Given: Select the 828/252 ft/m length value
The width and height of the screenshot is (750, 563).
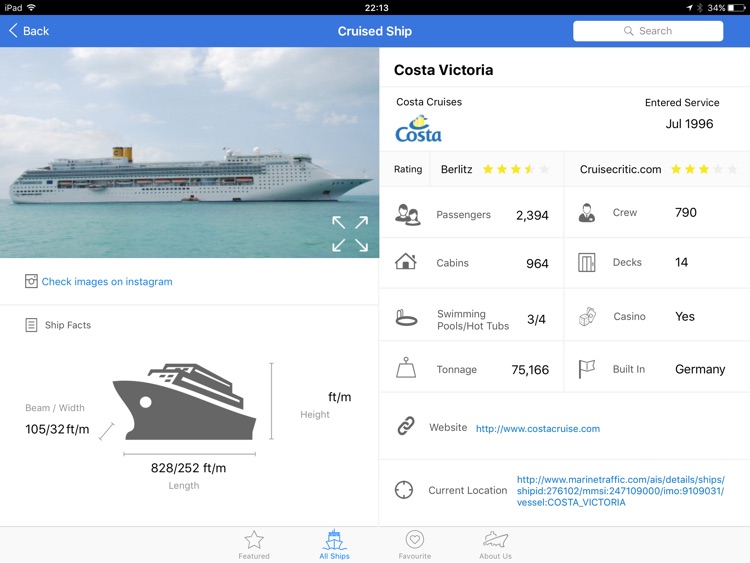Looking at the screenshot, I should 188,468.
